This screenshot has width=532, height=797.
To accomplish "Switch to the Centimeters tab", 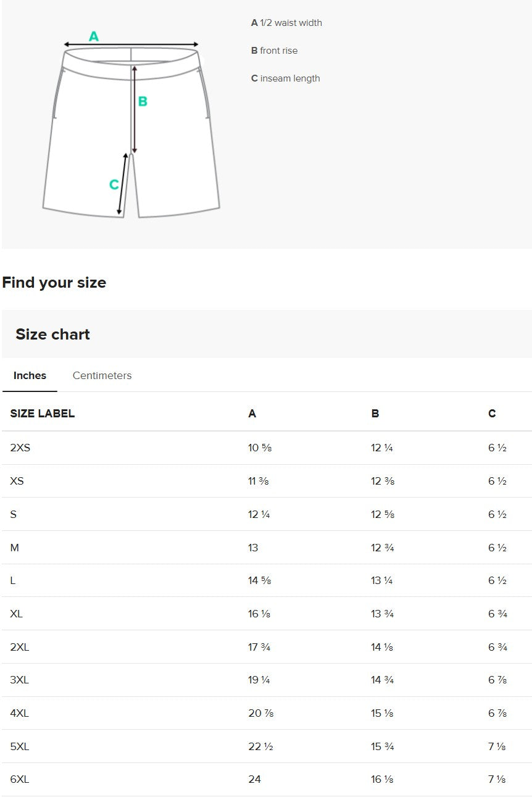I will [102, 375].
